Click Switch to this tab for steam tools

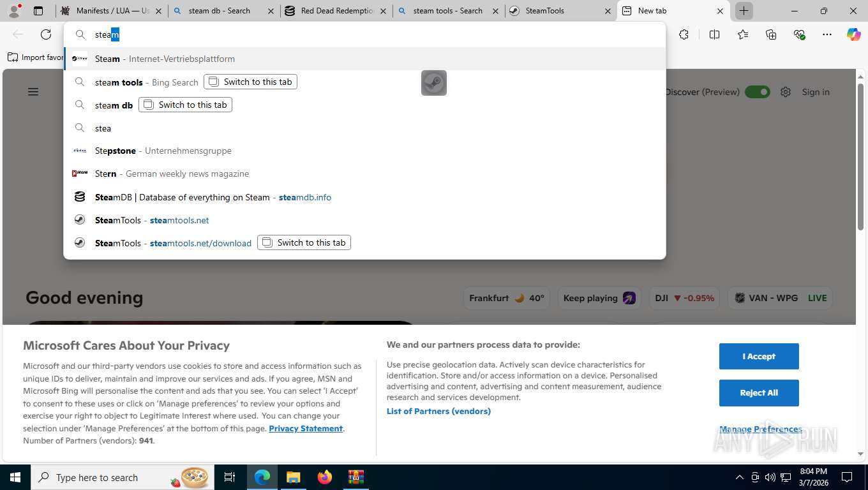coord(250,82)
